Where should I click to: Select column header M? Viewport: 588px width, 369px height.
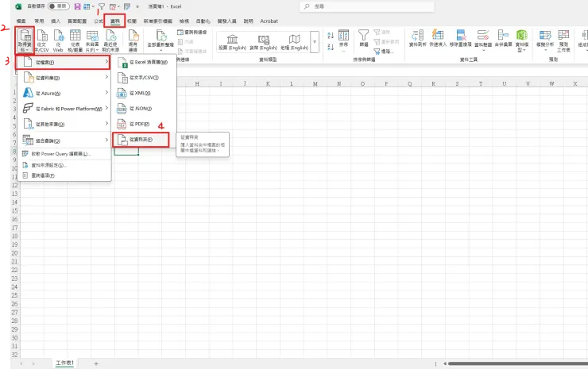coord(315,83)
